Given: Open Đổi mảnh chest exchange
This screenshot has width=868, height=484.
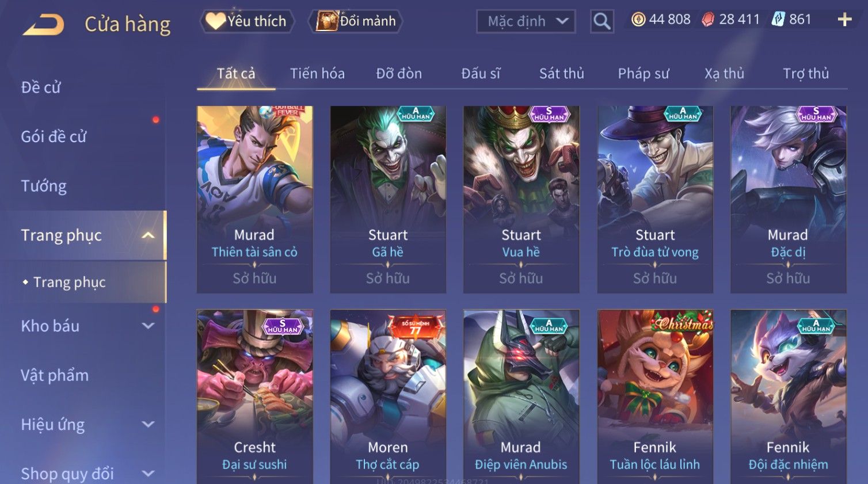Looking at the screenshot, I should (x=355, y=21).
